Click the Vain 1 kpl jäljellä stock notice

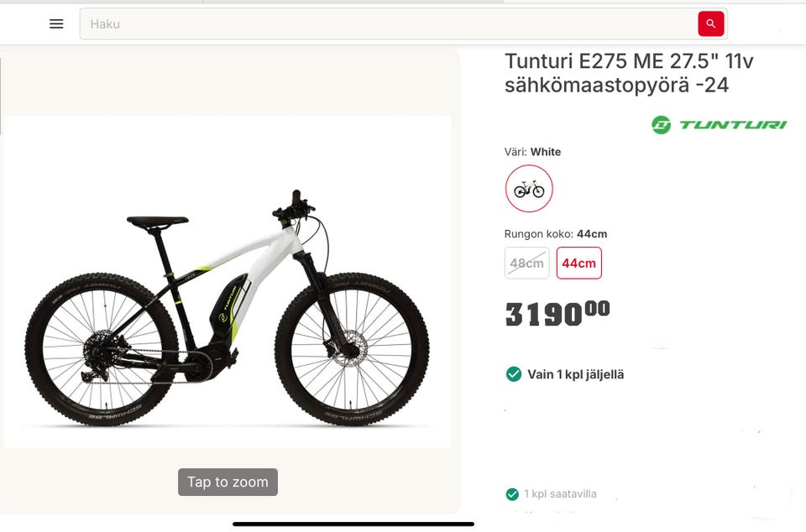click(575, 374)
